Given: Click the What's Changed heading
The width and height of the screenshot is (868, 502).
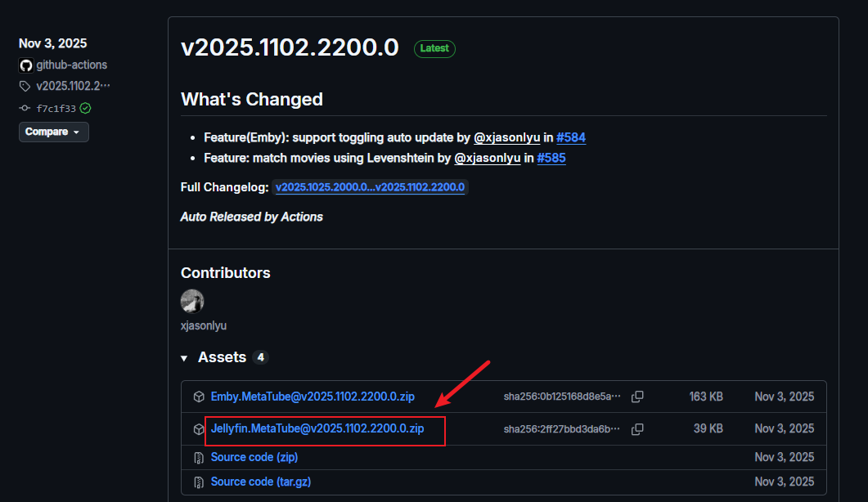Looking at the screenshot, I should point(252,99).
